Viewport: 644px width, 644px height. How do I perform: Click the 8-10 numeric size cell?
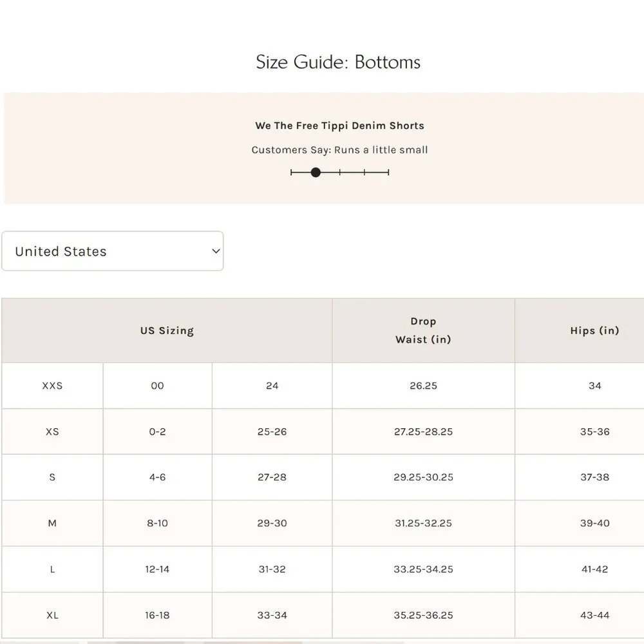(157, 523)
